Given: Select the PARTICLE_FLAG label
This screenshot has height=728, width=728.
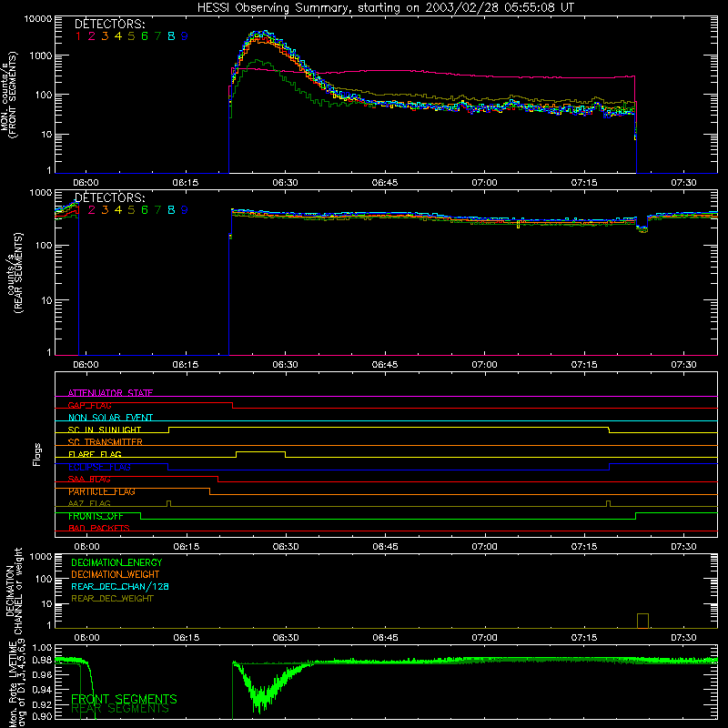Looking at the screenshot, I should pos(102,491).
